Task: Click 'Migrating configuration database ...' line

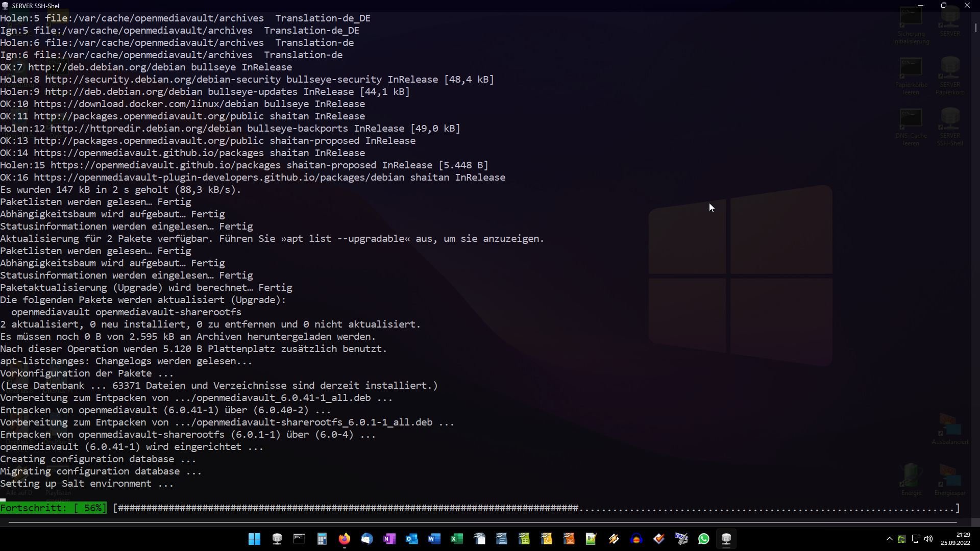Action: click(x=101, y=471)
